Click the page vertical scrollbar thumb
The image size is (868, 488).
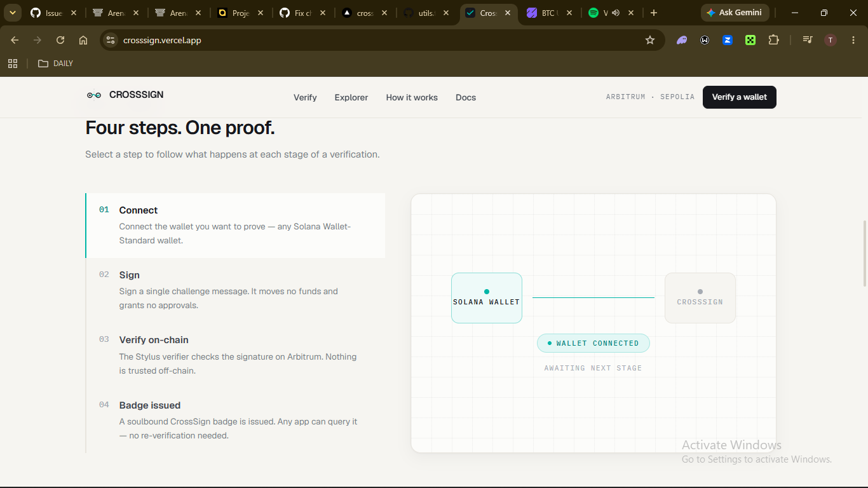pyautogui.click(x=864, y=254)
